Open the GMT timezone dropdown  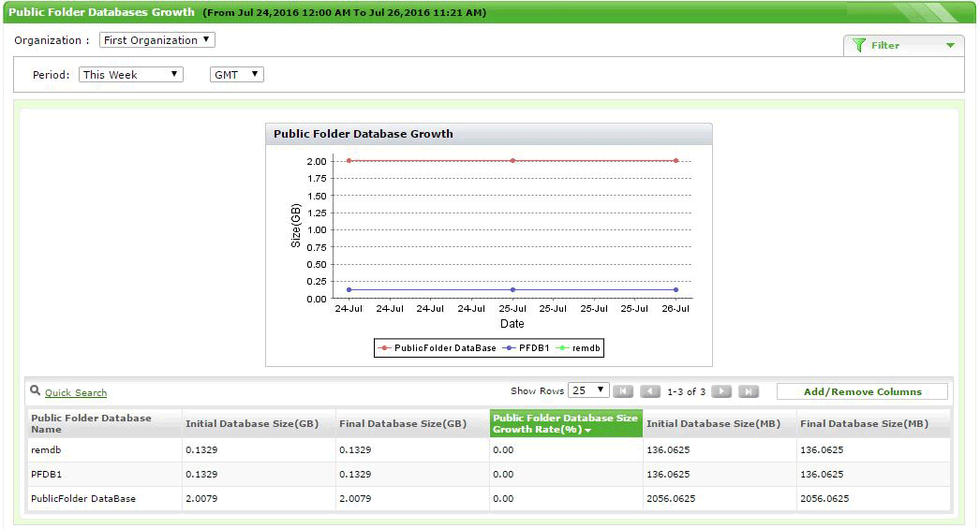pyautogui.click(x=236, y=75)
